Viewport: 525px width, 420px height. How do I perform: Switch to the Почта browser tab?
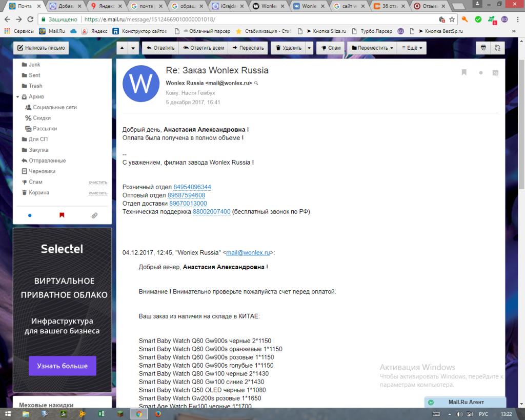coord(25,6)
